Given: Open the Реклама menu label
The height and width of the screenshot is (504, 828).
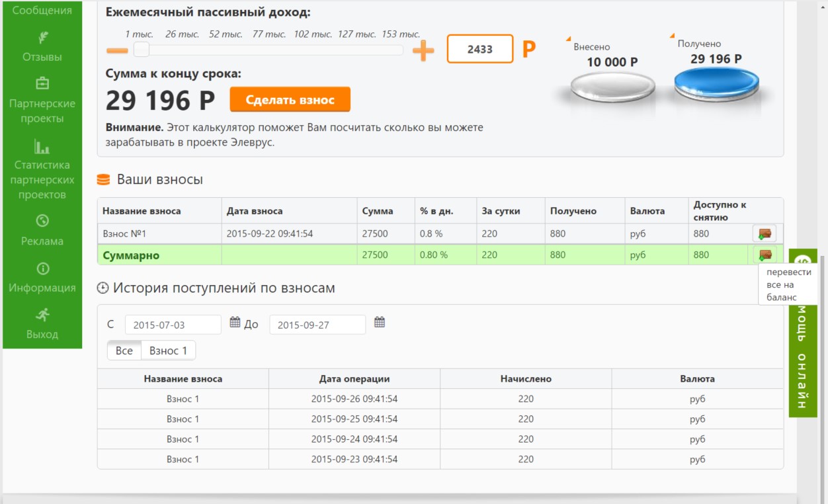Looking at the screenshot, I should pos(42,241).
